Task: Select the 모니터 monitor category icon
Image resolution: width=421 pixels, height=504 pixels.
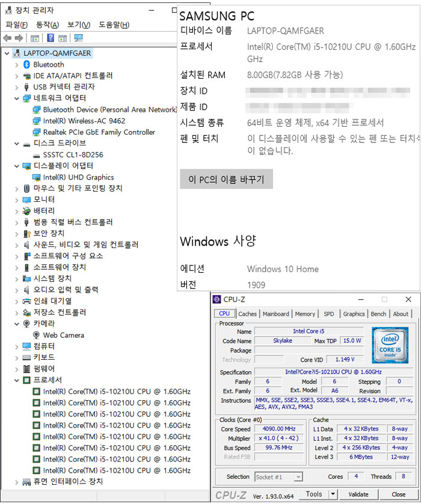Action: [x=26, y=200]
